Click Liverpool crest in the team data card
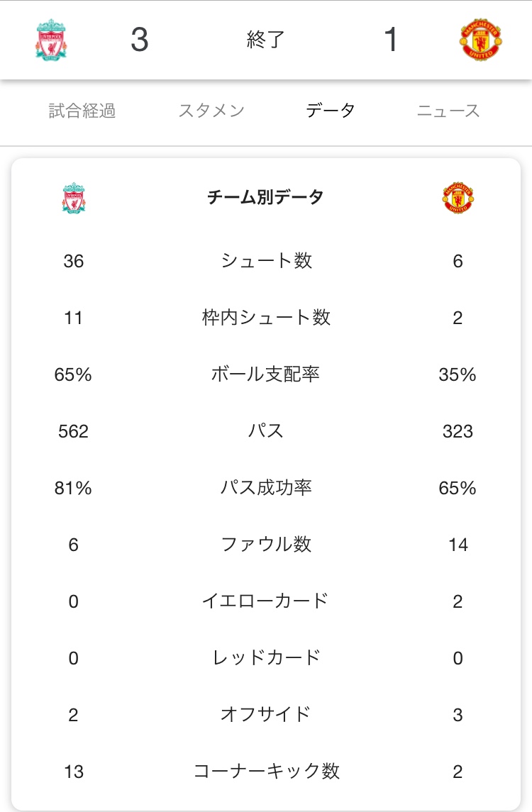Image resolution: width=532 pixels, height=812 pixels. coord(74,198)
